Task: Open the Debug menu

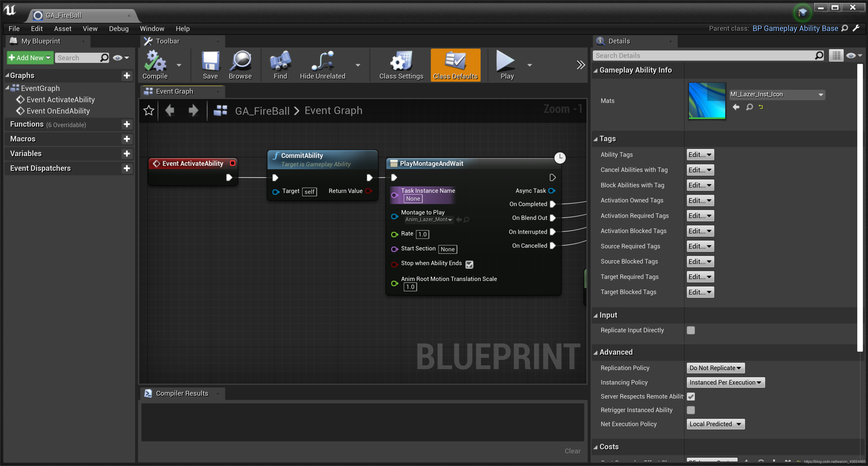Action: click(x=119, y=29)
